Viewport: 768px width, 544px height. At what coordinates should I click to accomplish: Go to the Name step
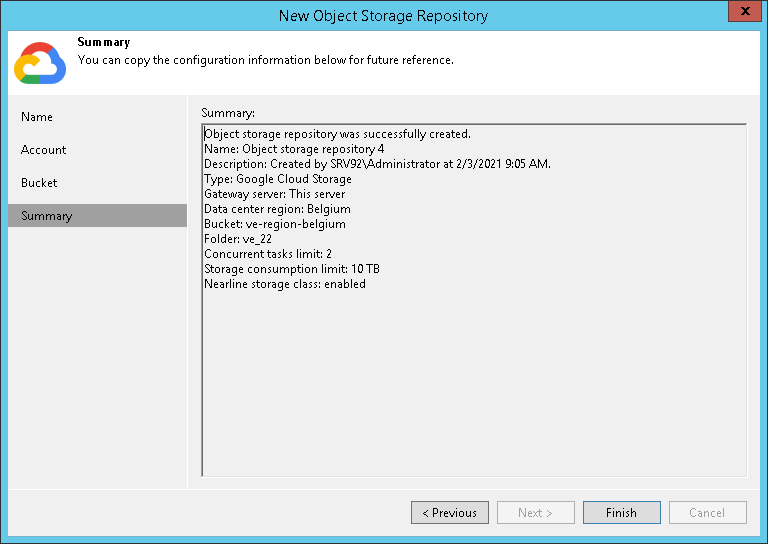tap(37, 117)
